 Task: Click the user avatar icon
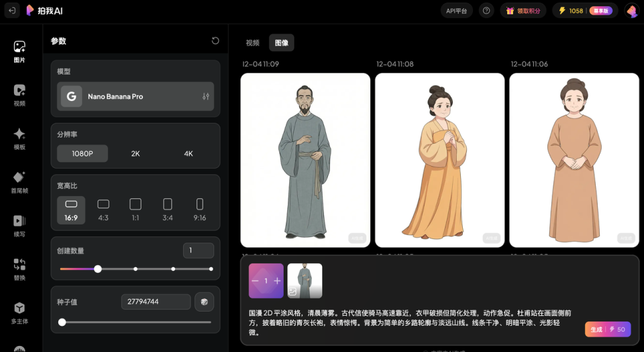tap(631, 11)
